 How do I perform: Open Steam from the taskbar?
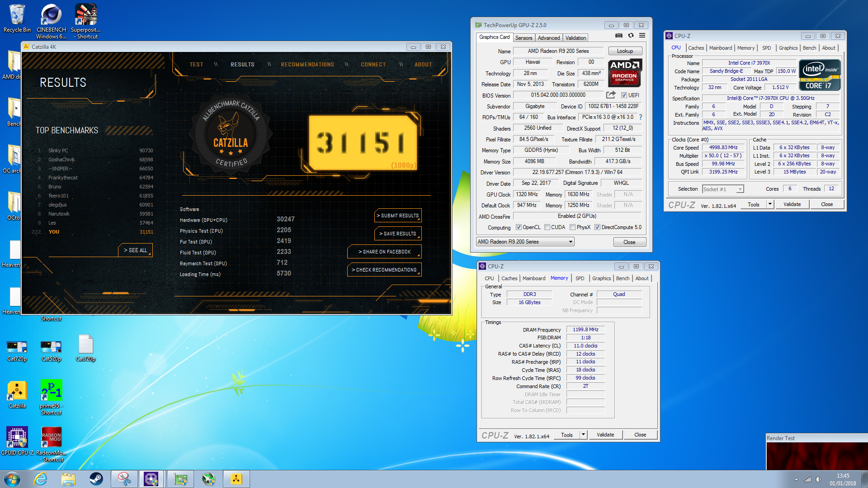click(96, 479)
